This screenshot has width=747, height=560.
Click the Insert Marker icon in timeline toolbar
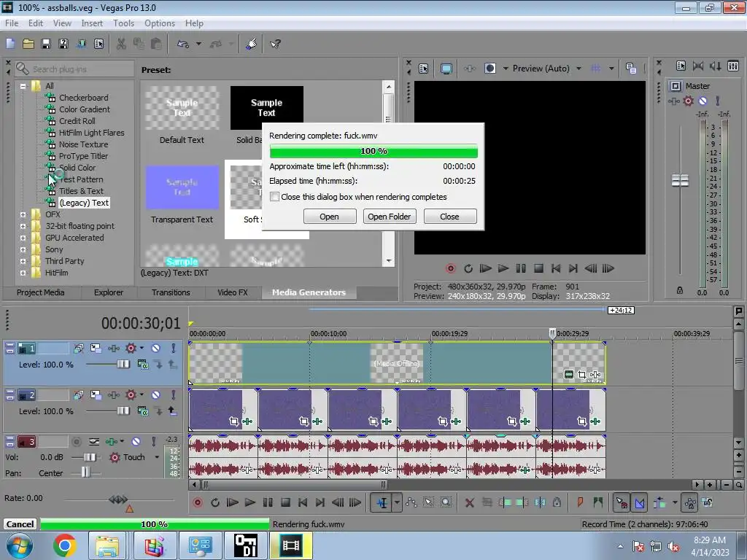tap(580, 502)
